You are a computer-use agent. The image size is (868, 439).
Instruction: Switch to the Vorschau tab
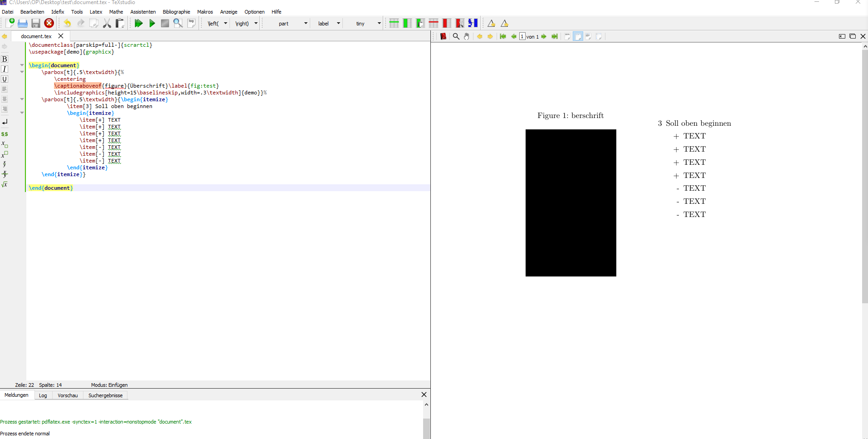click(x=68, y=395)
